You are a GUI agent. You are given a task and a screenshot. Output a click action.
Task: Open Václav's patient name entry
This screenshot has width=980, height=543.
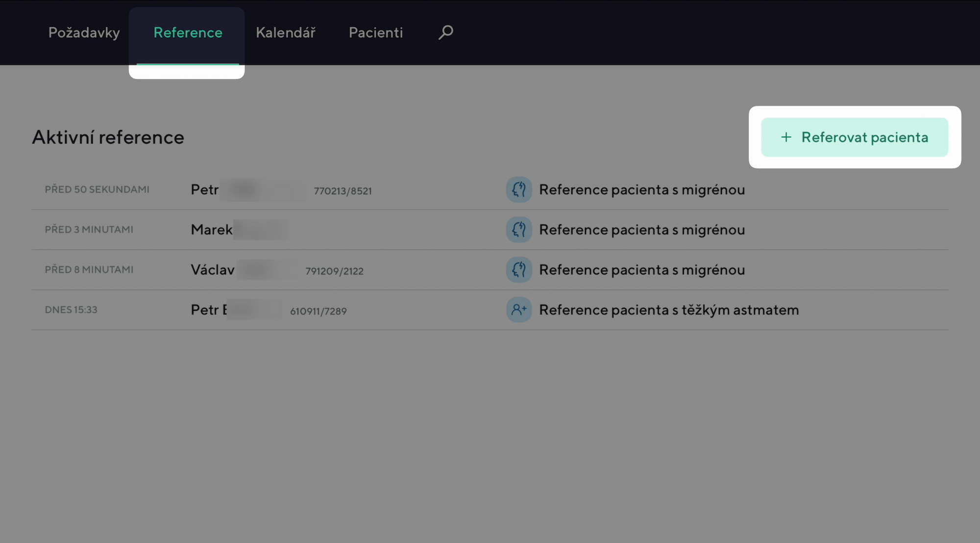coord(213,270)
